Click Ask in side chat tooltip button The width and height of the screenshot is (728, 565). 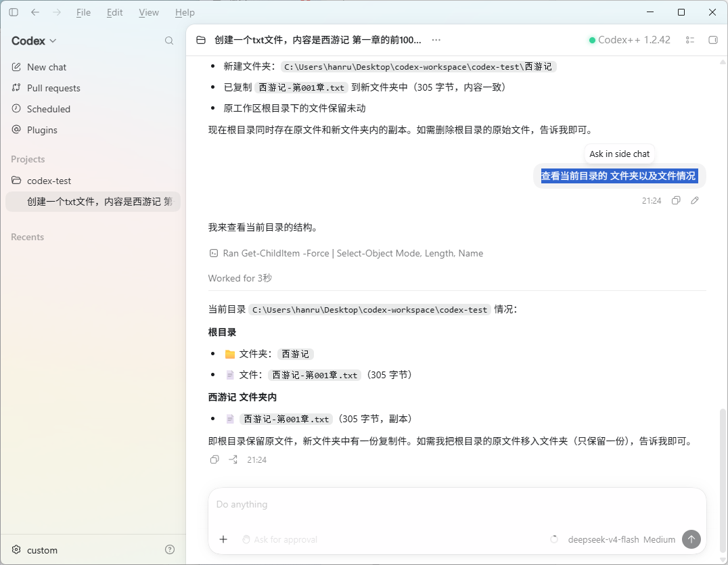click(619, 154)
